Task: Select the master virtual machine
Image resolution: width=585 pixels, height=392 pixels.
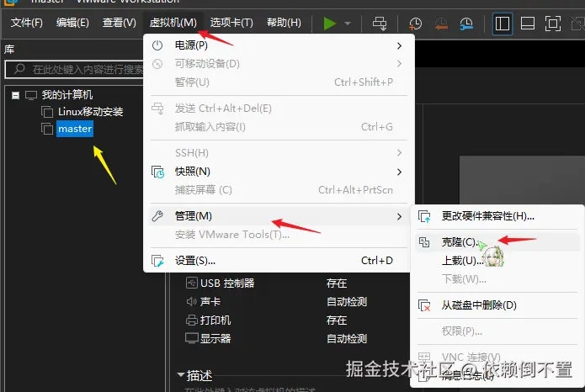Action: click(75, 129)
